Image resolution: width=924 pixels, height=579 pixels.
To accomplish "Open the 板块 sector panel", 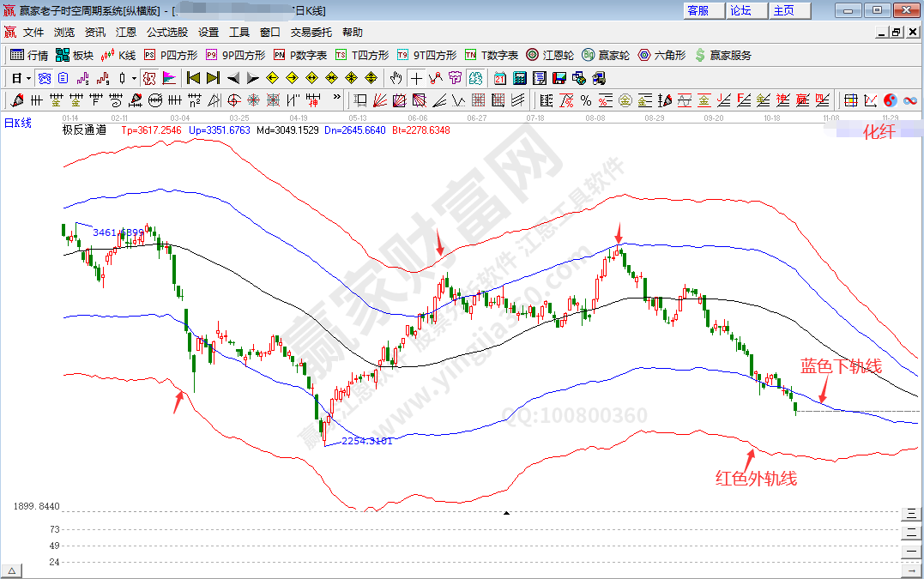I will [x=75, y=55].
